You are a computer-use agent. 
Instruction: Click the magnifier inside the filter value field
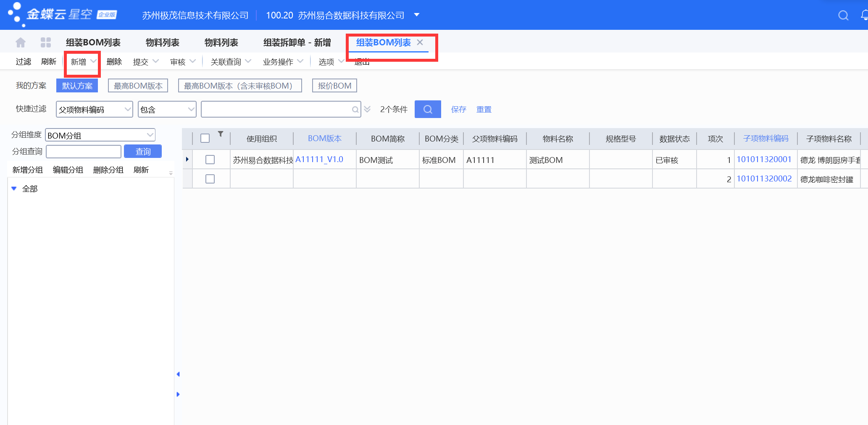point(355,110)
